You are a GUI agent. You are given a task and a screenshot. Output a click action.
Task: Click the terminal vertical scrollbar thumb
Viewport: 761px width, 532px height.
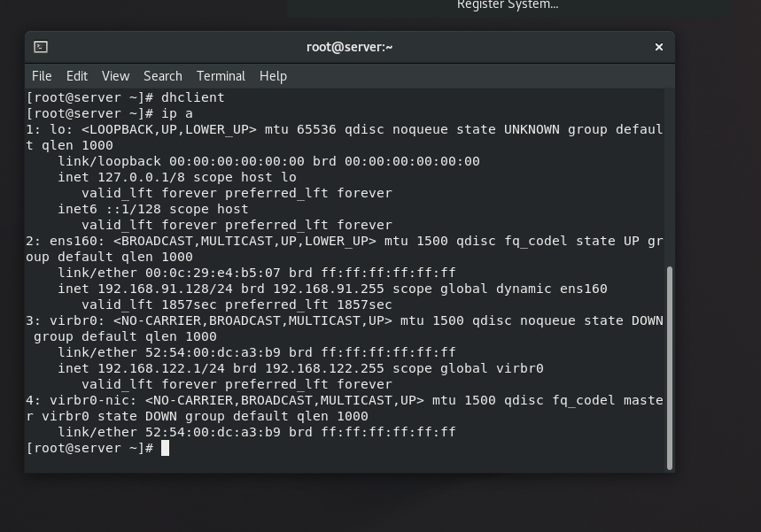pyautogui.click(x=669, y=367)
